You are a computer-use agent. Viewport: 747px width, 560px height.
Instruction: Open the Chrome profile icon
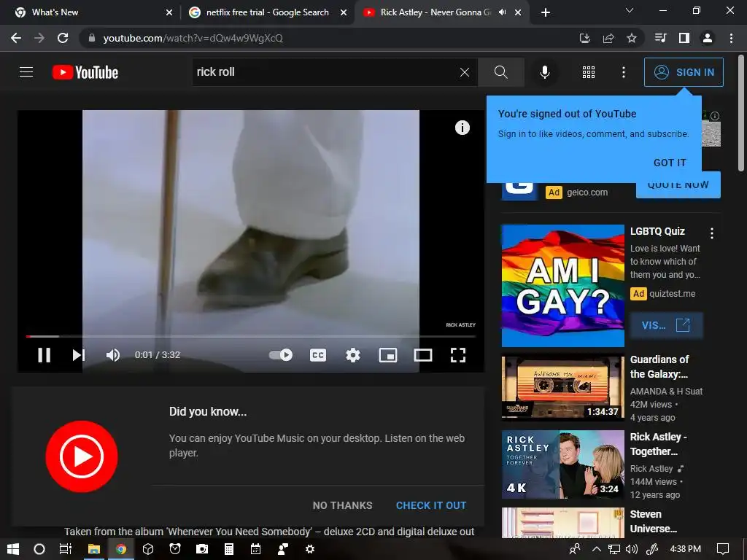coord(708,38)
